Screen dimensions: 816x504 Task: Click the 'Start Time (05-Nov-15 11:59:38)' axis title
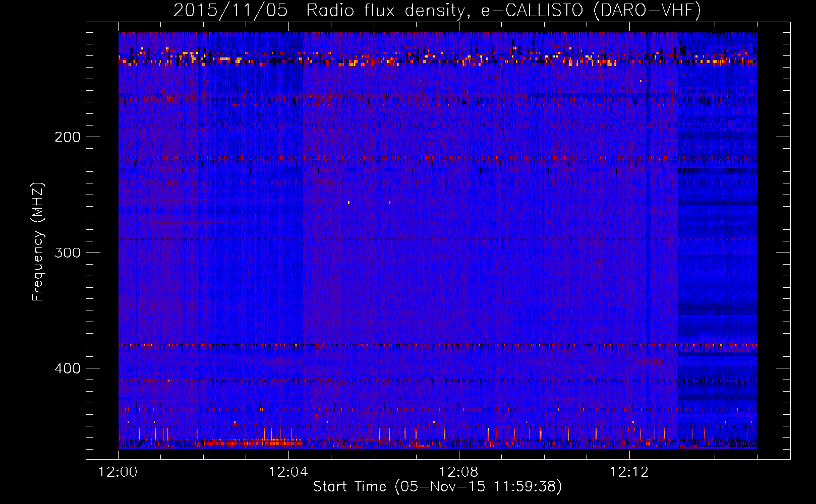tap(437, 487)
